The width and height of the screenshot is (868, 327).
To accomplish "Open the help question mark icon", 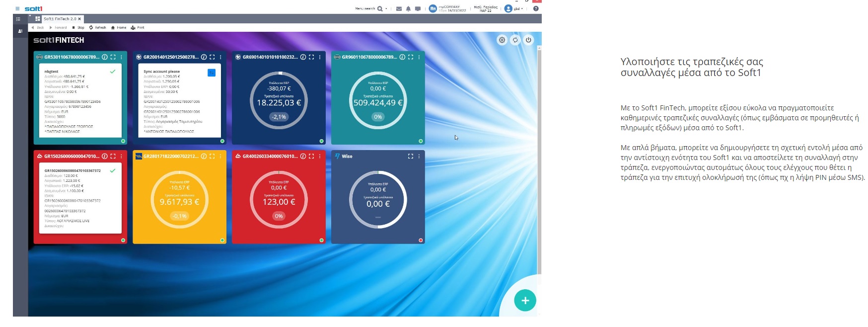I will [x=536, y=8].
